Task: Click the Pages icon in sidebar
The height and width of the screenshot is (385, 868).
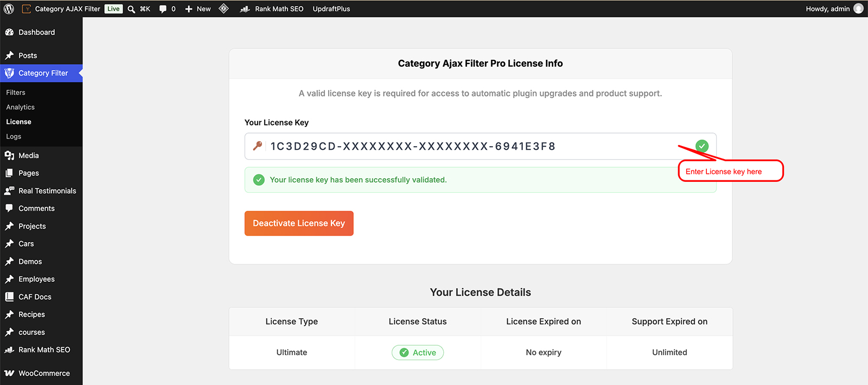Action: [x=9, y=173]
